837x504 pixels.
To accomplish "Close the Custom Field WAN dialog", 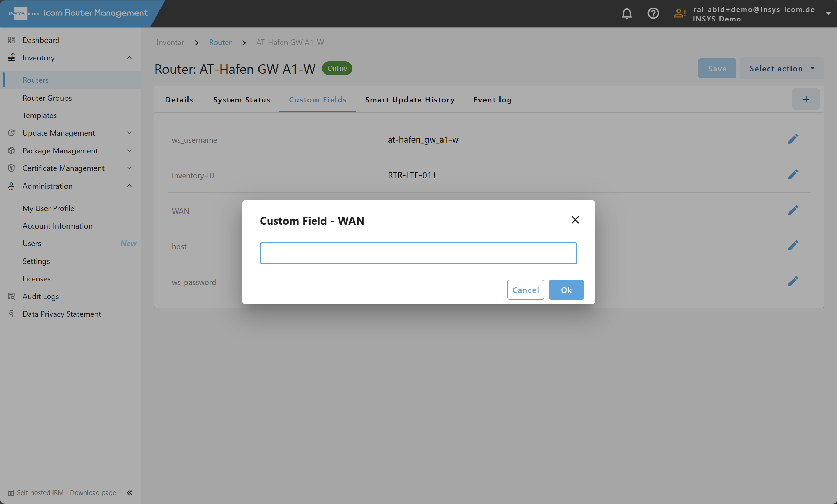I will click(x=575, y=220).
